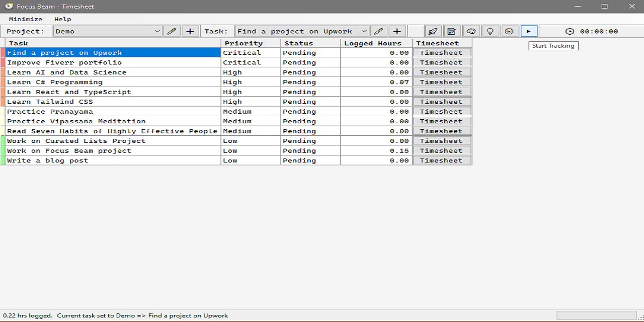Click the Focus Beam app icon in title bar
This screenshot has width=644, height=322.
point(9,6)
